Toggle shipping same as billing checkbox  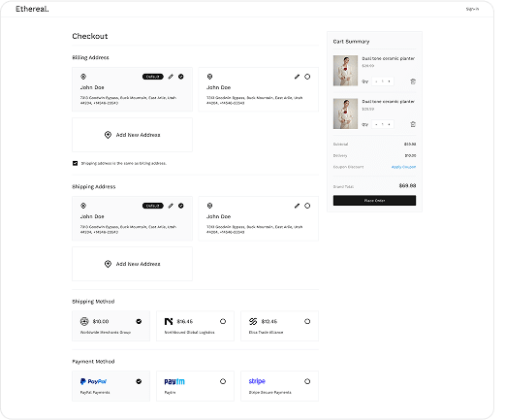75,163
